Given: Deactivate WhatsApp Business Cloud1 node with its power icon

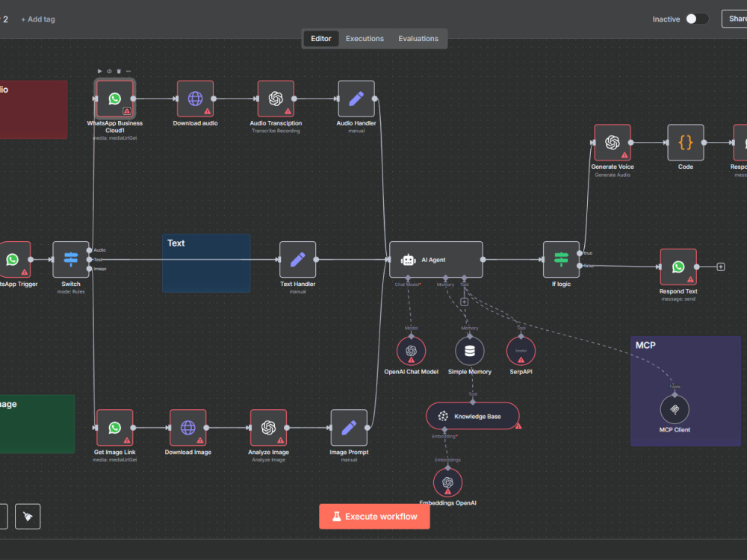Looking at the screenshot, I should point(109,71).
